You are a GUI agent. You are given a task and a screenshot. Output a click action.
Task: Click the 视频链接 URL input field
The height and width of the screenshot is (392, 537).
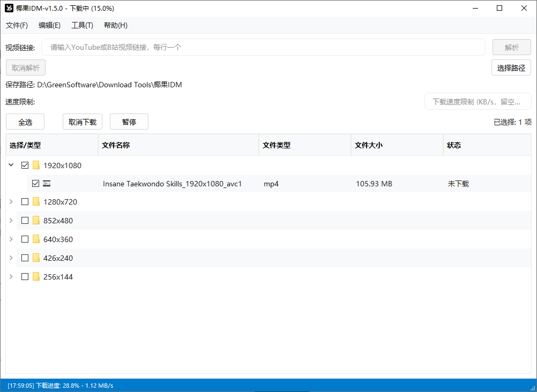[x=263, y=47]
